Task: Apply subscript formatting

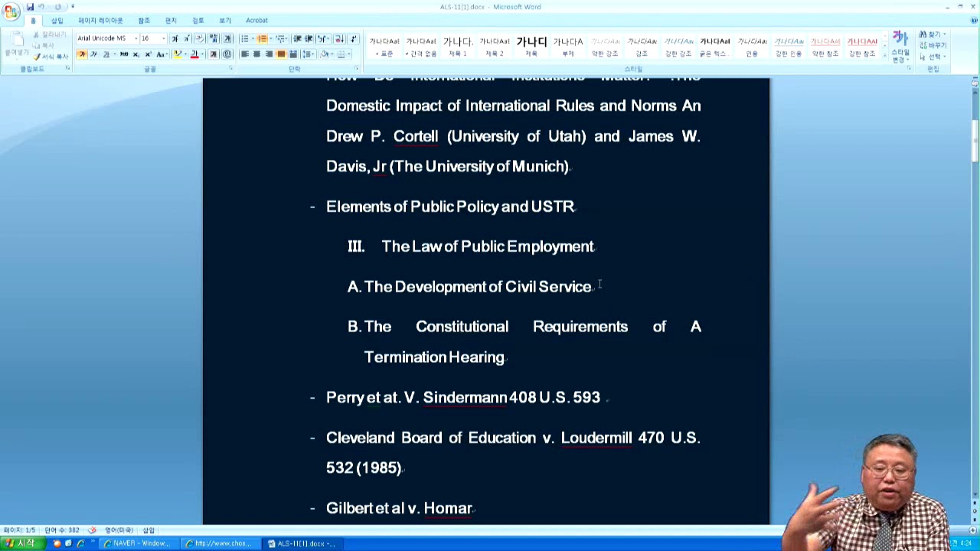Action: tap(136, 54)
